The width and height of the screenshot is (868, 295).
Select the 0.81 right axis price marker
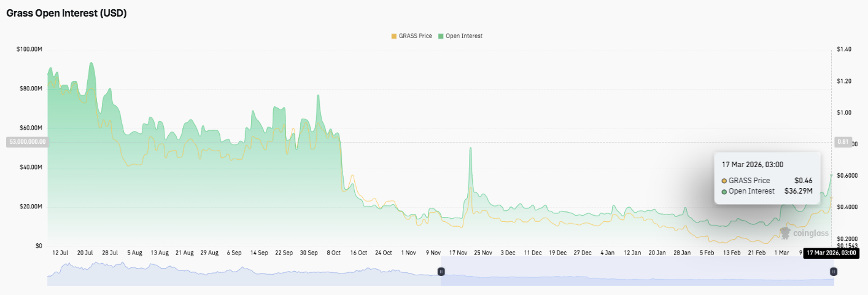[x=842, y=142]
